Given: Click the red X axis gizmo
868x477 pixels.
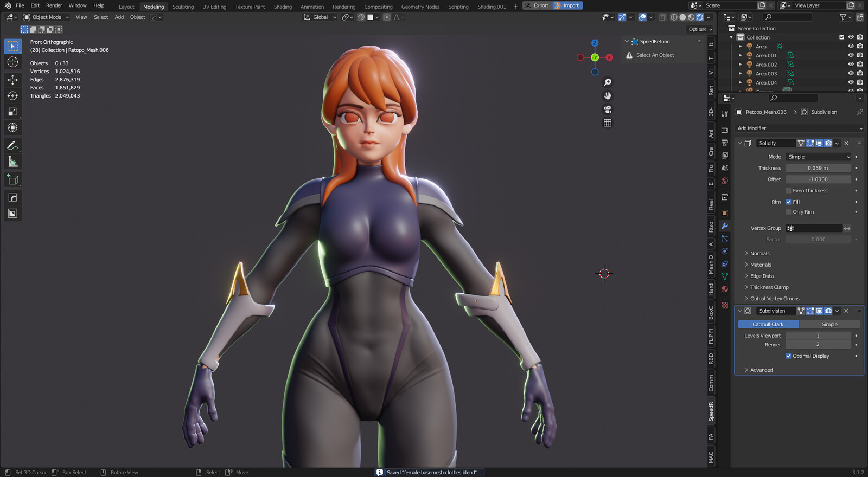Looking at the screenshot, I should pos(609,57).
